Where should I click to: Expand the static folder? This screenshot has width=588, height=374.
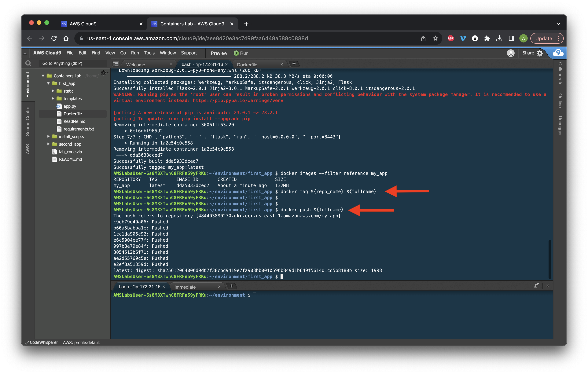[x=53, y=91]
